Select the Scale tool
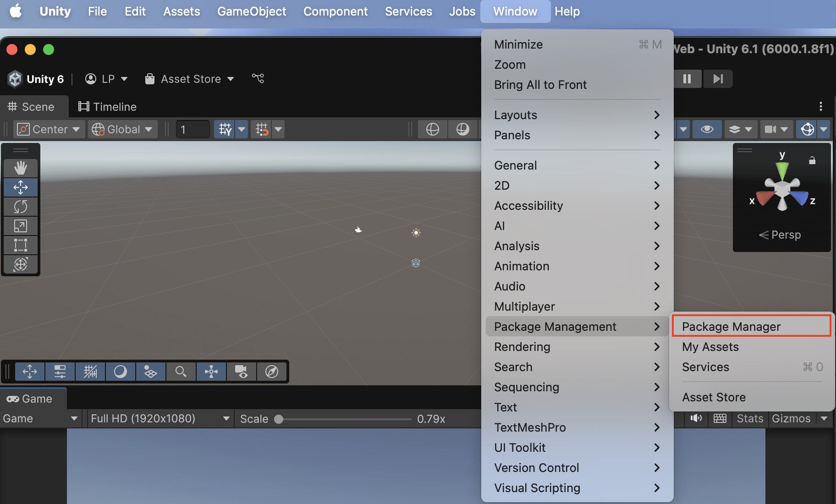Screen dimensions: 836x504 pos(21,226)
